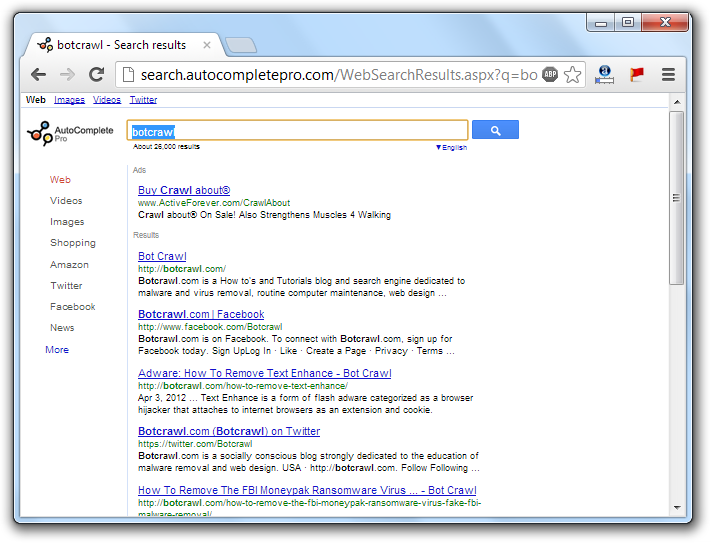Minimize the browser window
This screenshot has height=543, width=711.
pos(601,23)
